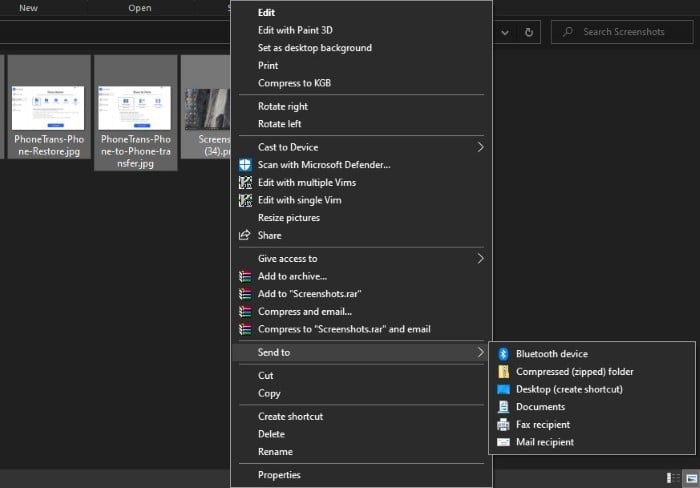
Task: Choose Edit from the context menu
Action: pyautogui.click(x=361, y=13)
